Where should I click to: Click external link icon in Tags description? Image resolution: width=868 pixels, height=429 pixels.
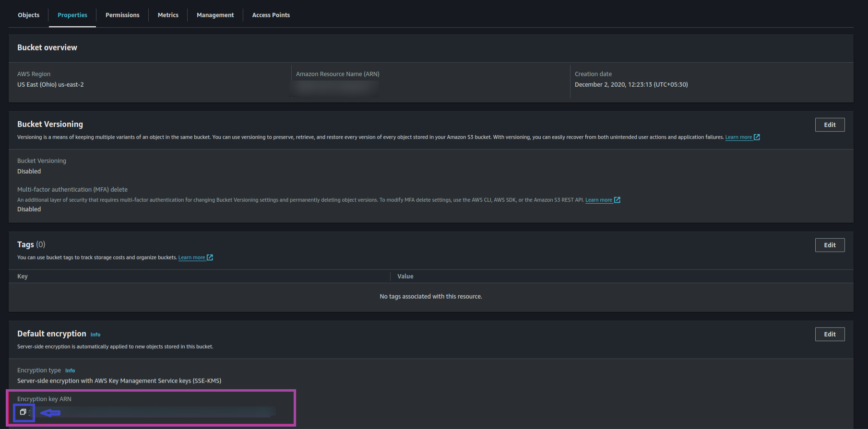coord(210,257)
